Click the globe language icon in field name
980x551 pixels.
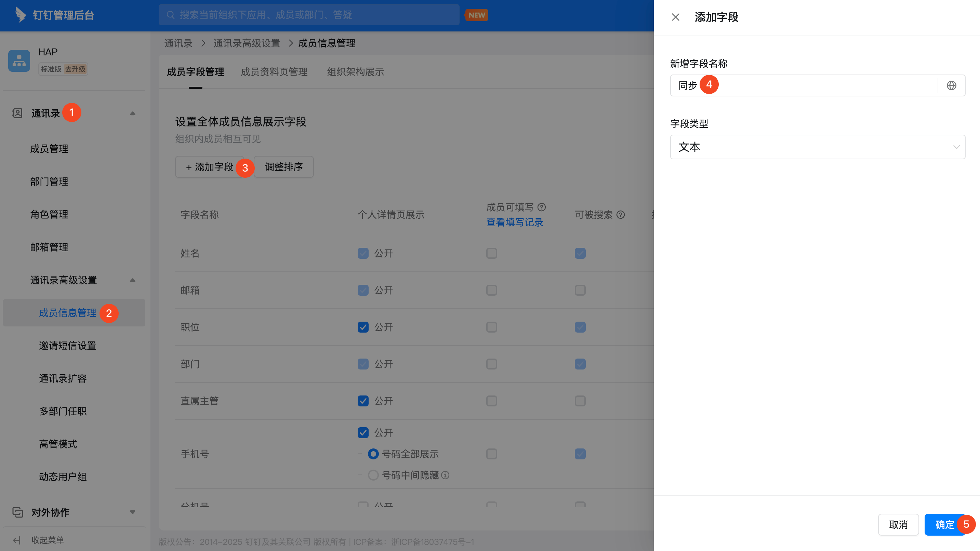click(951, 85)
